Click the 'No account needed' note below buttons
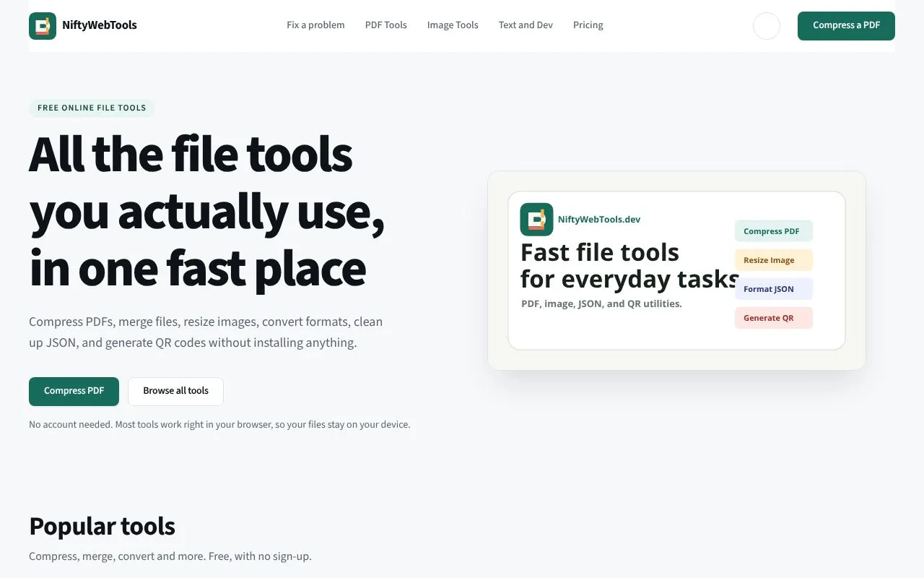This screenshot has width=924, height=578. [219, 425]
